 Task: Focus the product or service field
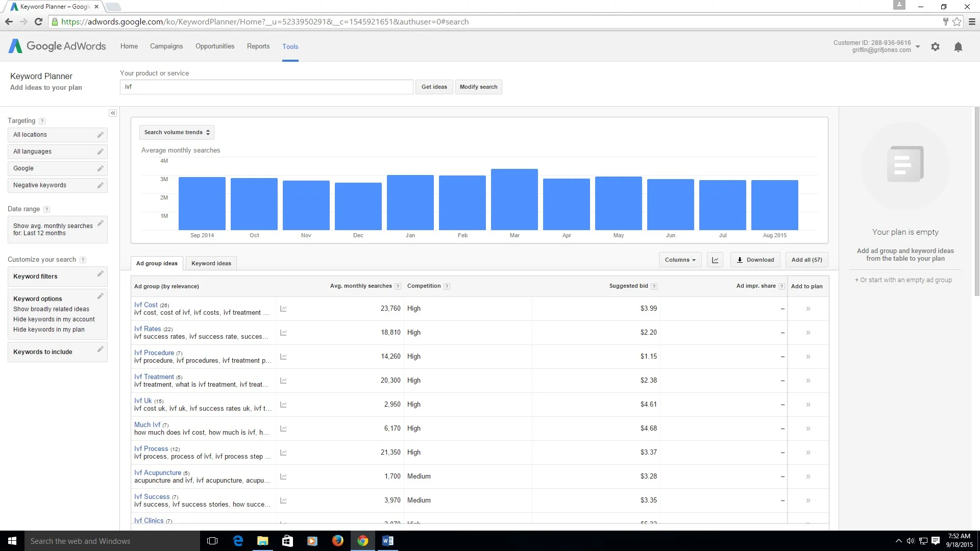pos(266,87)
